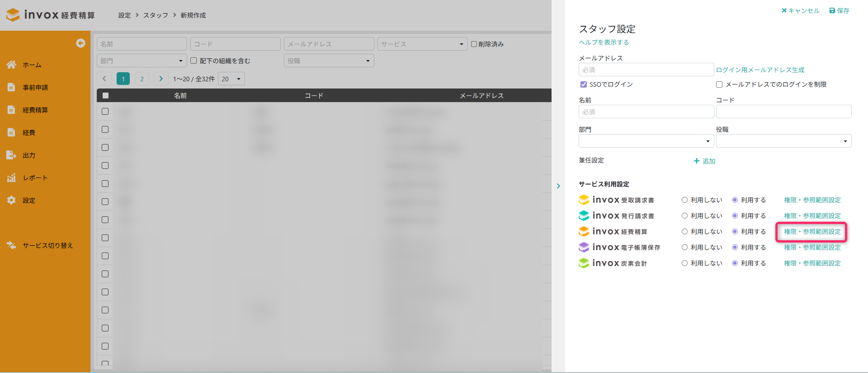Open 事前申請 menu item
This screenshot has width=868, height=373.
[35, 88]
